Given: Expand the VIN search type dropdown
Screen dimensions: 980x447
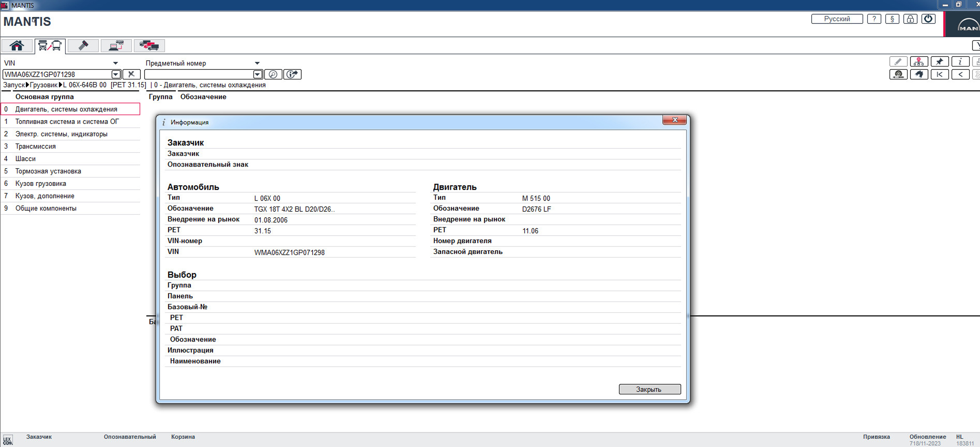Looking at the screenshot, I should (x=115, y=63).
